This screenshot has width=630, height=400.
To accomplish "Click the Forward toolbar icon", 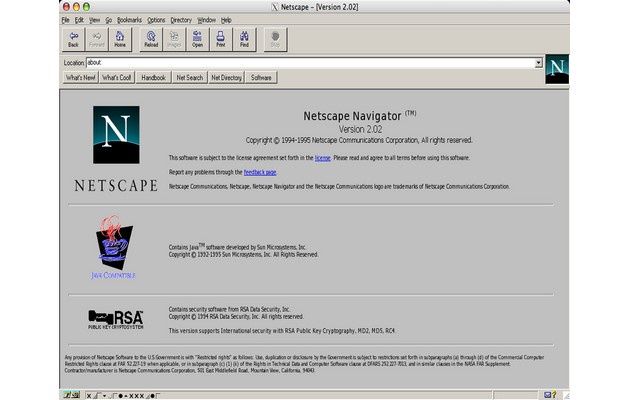I will [96, 39].
